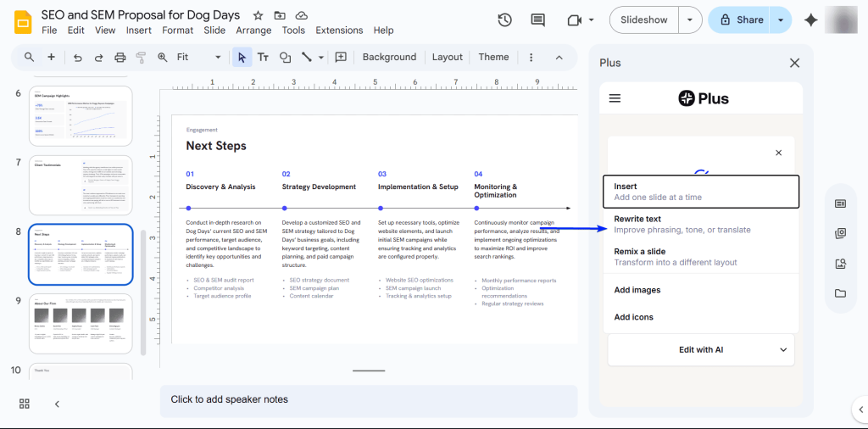Open the Fit zoom level dropdown
The height and width of the screenshot is (429, 868).
pyautogui.click(x=199, y=58)
